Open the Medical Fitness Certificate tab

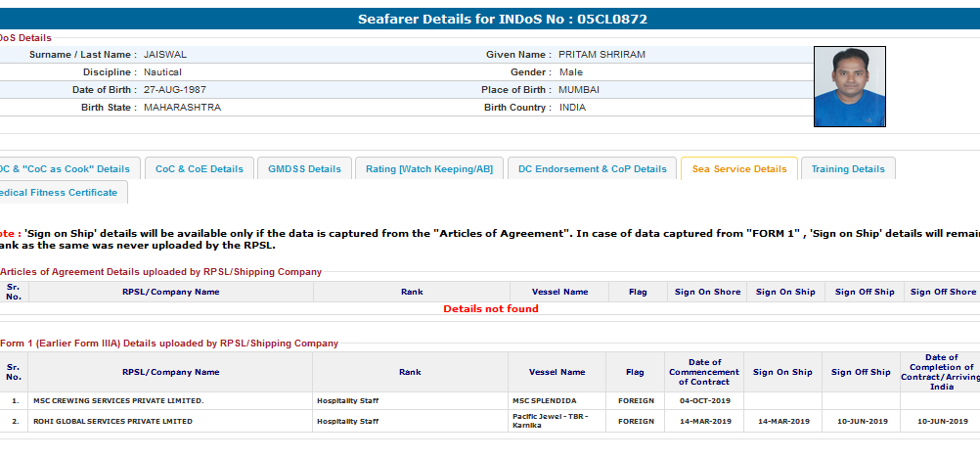point(59,193)
